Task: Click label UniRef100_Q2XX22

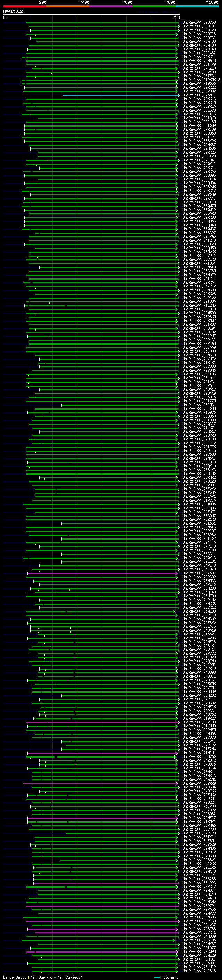Action: (x=199, y=88)
